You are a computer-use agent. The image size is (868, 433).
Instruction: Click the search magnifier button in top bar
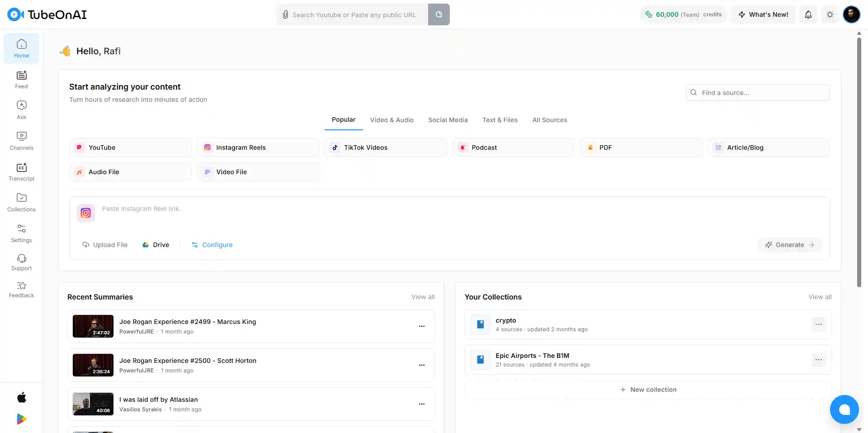(439, 14)
